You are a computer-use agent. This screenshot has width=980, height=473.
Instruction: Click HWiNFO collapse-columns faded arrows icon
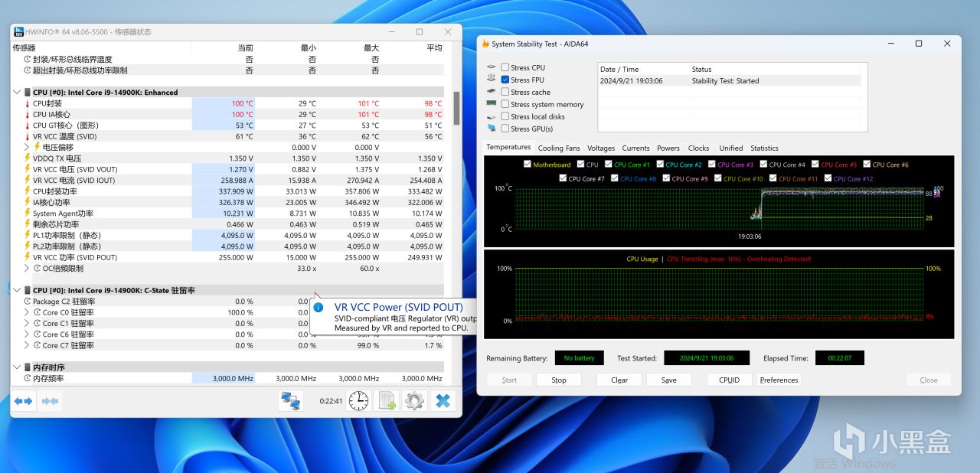[50, 401]
